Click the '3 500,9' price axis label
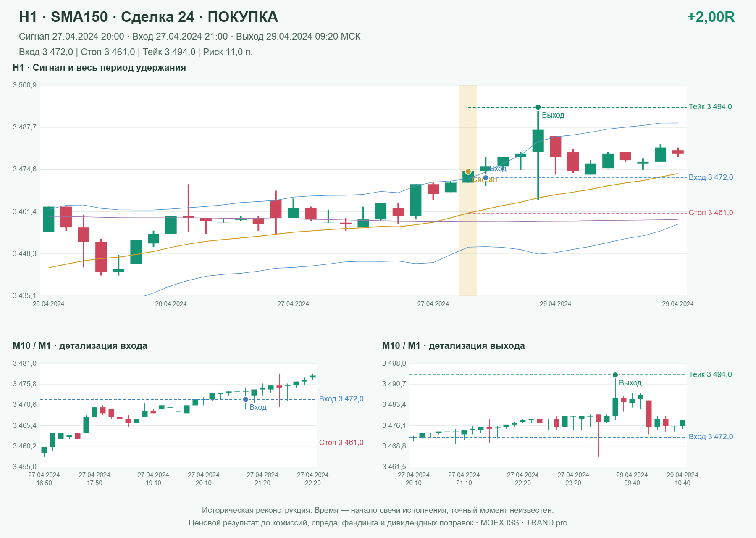The width and height of the screenshot is (756, 538). tap(24, 85)
